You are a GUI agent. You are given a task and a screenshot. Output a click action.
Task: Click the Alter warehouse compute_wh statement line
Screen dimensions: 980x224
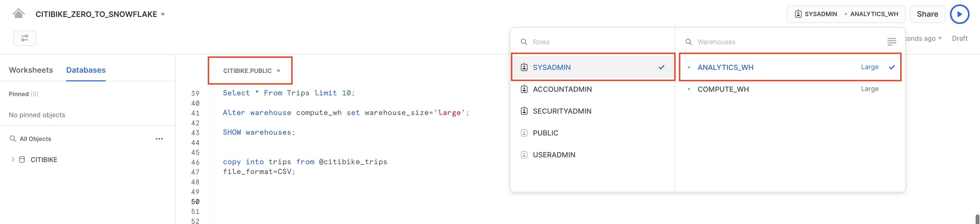[346, 113]
